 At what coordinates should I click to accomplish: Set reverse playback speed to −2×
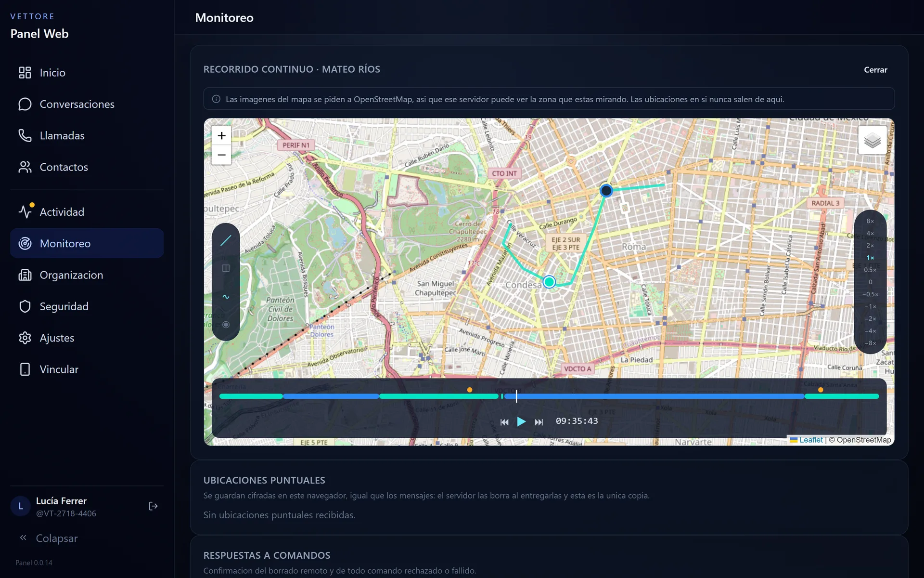tap(870, 319)
